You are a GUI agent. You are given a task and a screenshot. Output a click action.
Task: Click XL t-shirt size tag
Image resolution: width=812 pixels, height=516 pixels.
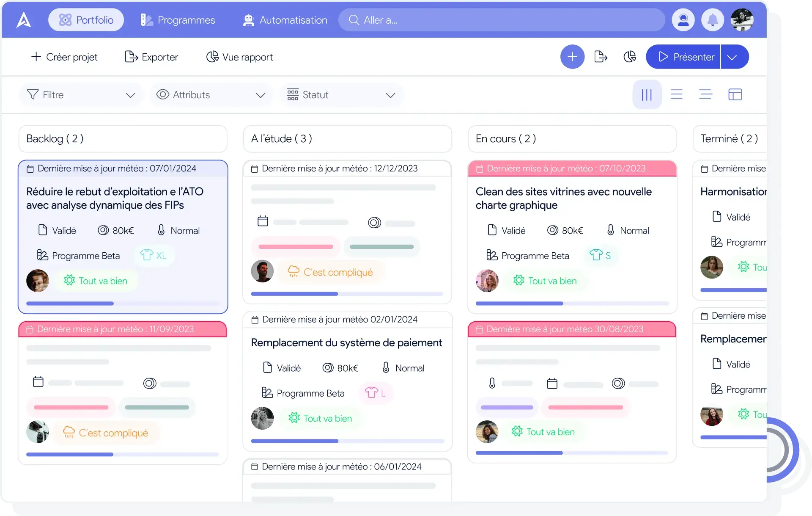click(x=154, y=256)
